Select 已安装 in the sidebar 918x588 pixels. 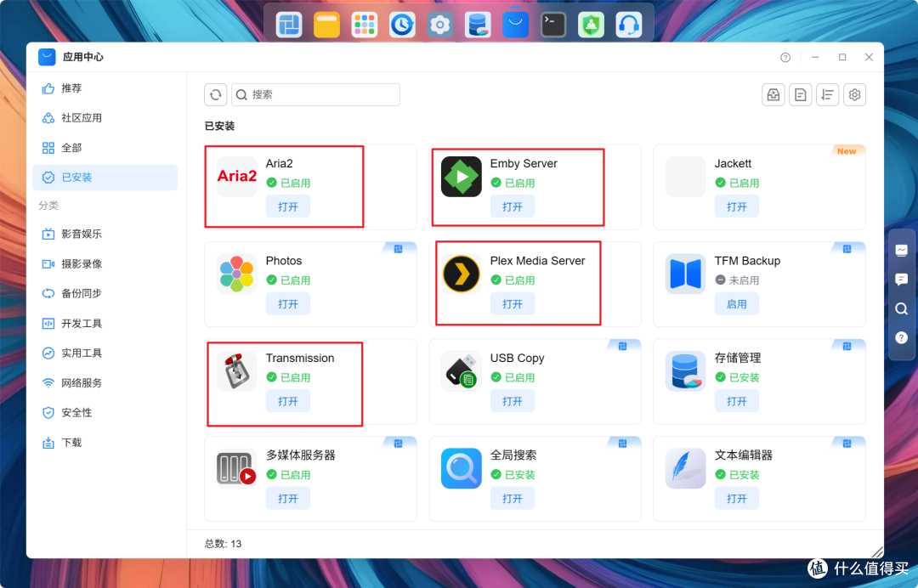click(105, 178)
